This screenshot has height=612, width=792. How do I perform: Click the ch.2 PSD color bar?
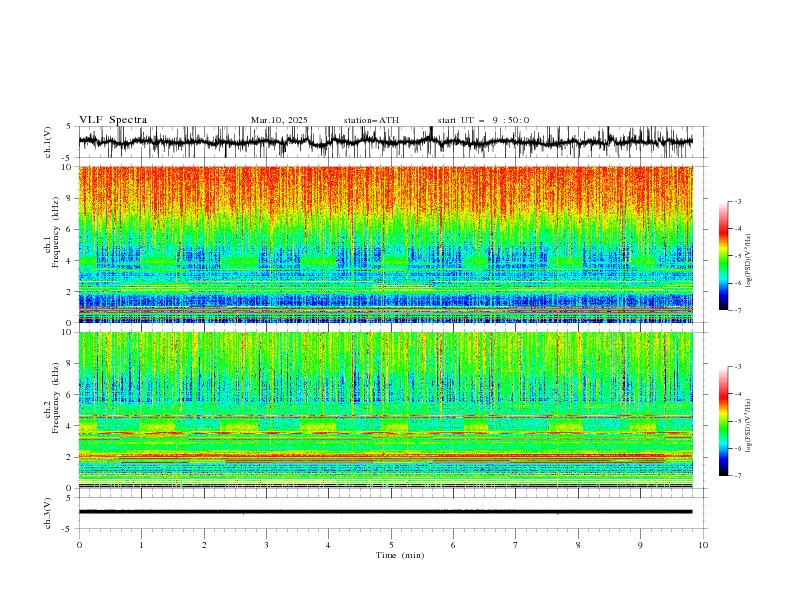723,421
